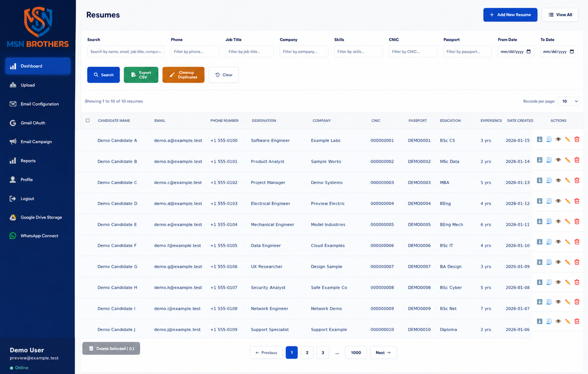Image resolution: width=588 pixels, height=374 pixels.
Task: Download resume for Demo Candidate A
Action: tap(539, 139)
